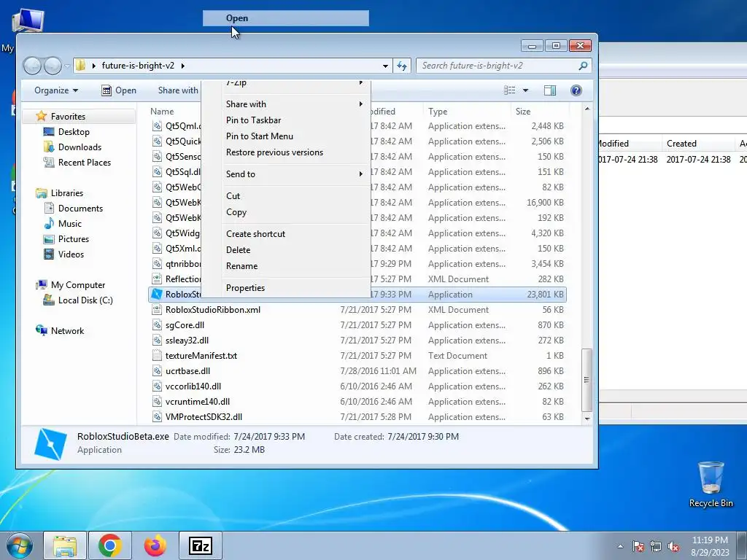Show the preview pane icon
This screenshot has height=560, width=747.
(550, 90)
